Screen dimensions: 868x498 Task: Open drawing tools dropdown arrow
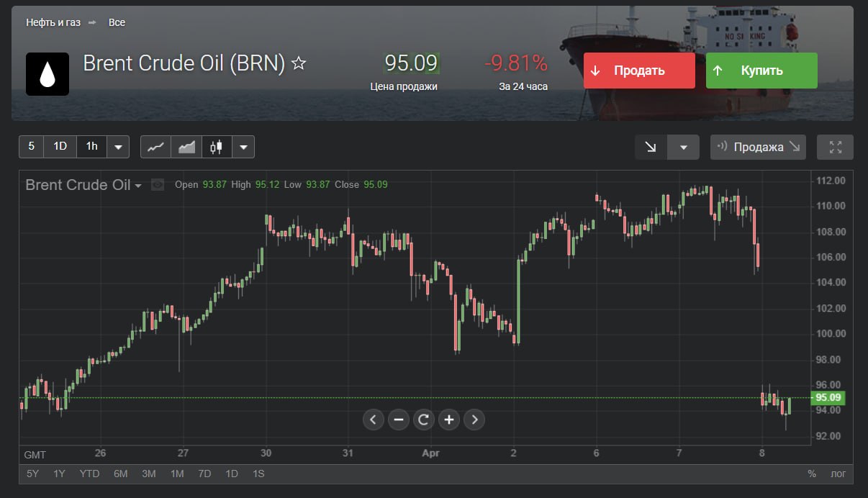pyautogui.click(x=683, y=147)
